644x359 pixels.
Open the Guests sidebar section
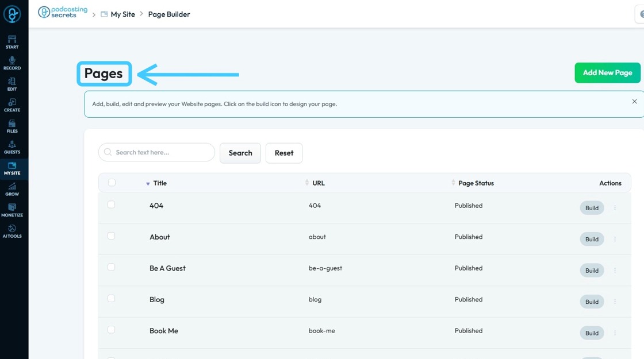tap(12, 148)
